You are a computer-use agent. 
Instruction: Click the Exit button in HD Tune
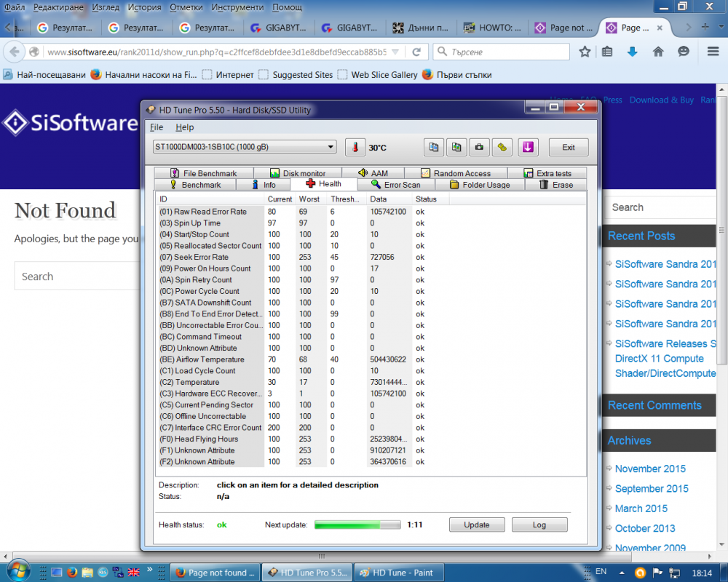click(569, 147)
